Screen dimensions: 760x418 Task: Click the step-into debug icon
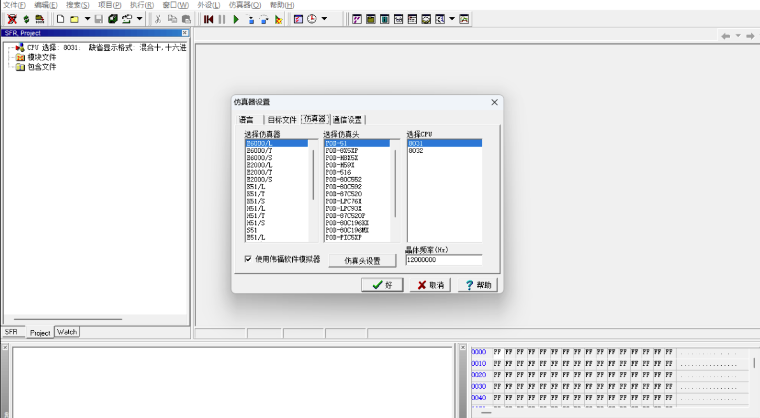point(251,19)
